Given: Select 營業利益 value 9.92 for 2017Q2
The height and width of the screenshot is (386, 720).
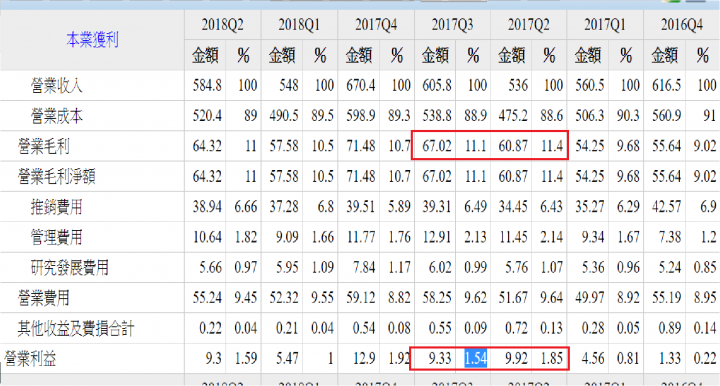Looking at the screenshot, I should pyautogui.click(x=517, y=358).
